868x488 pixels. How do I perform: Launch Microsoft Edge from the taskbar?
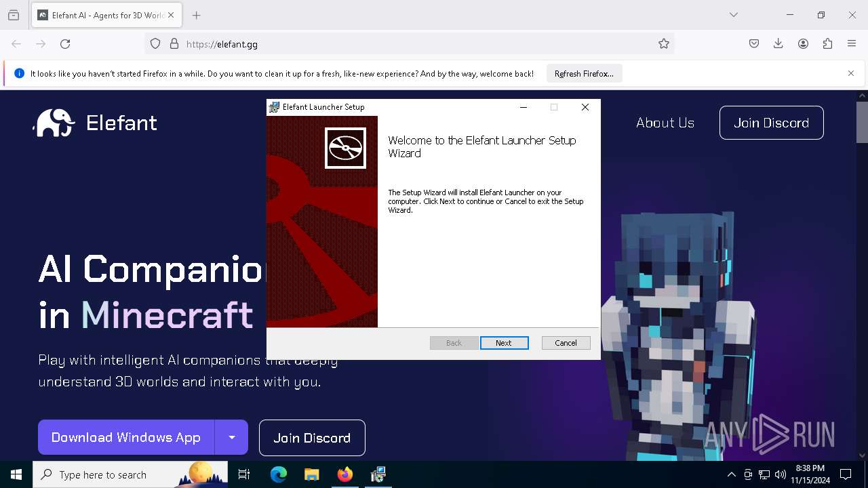click(279, 474)
